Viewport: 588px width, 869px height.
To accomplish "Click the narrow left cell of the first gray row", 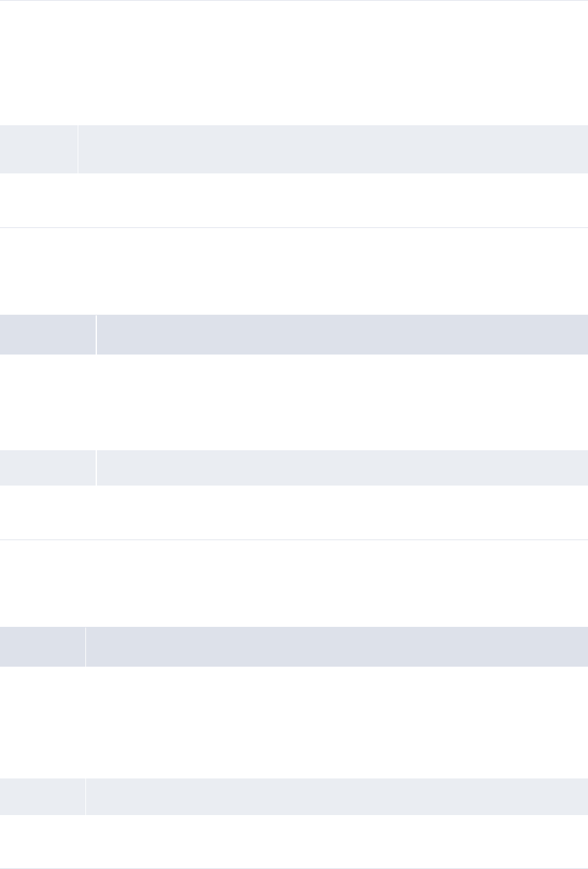I will point(39,149).
